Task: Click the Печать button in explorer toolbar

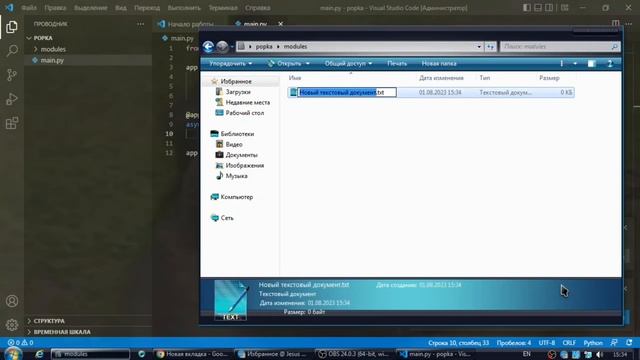Action: pos(397,64)
